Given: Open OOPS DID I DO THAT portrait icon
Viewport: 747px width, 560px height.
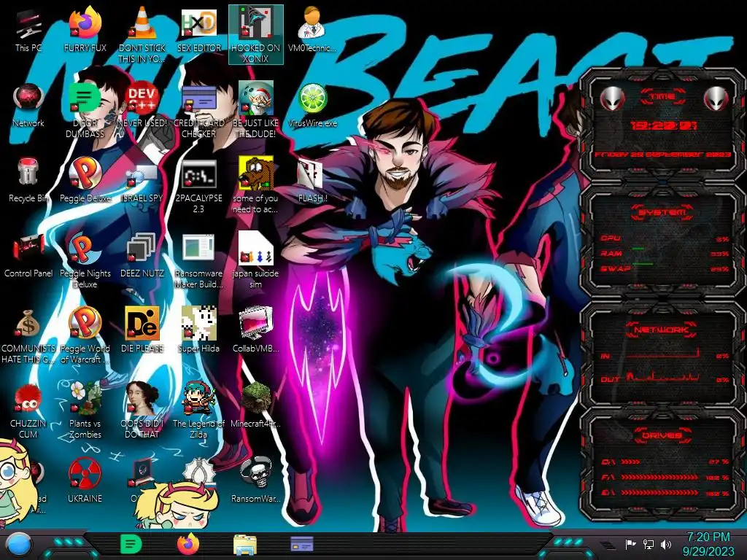Looking at the screenshot, I should tap(142, 411).
